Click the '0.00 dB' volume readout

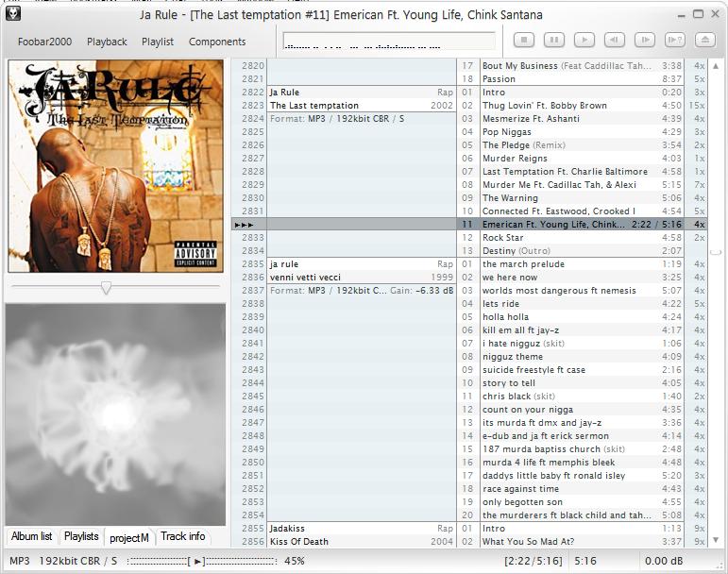tap(664, 561)
